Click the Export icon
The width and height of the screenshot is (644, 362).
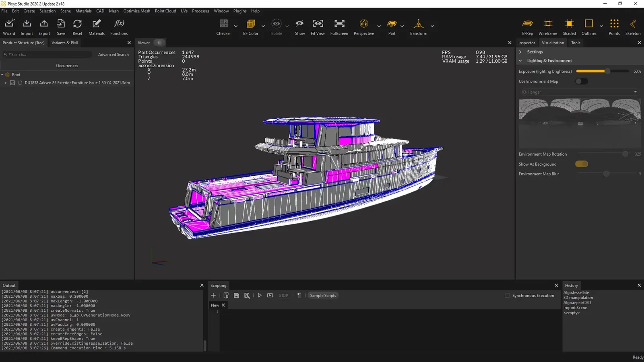pos(44,24)
